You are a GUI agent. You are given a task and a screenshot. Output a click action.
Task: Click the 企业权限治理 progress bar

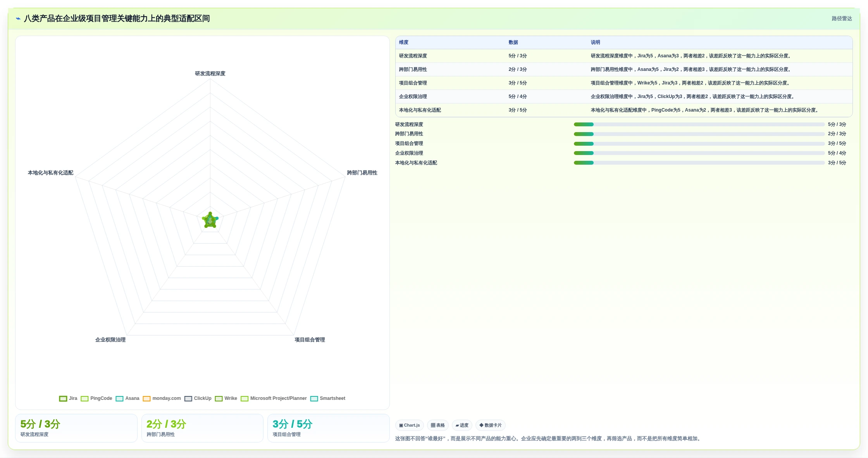pos(699,153)
